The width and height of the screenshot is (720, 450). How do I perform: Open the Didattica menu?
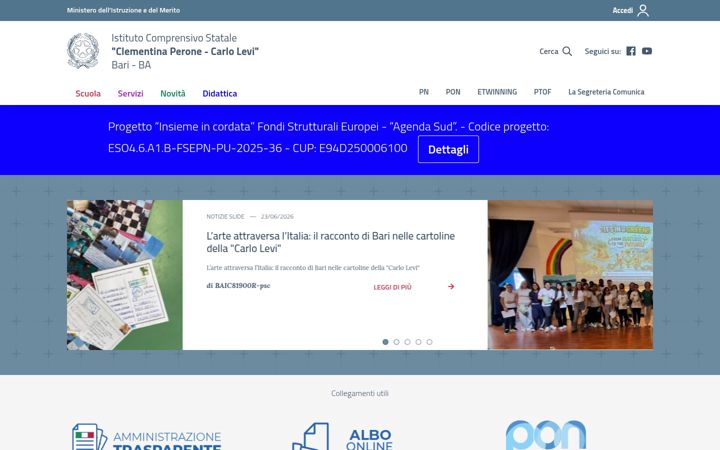[x=219, y=93]
